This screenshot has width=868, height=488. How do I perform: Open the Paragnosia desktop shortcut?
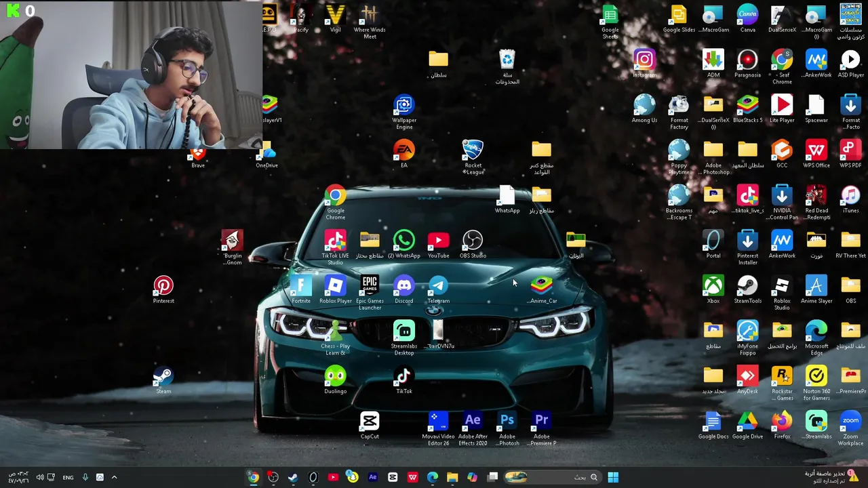(x=747, y=64)
